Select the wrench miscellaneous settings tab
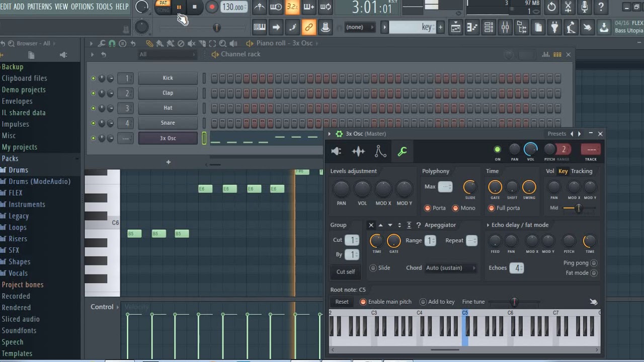644x362 pixels. [x=402, y=151]
